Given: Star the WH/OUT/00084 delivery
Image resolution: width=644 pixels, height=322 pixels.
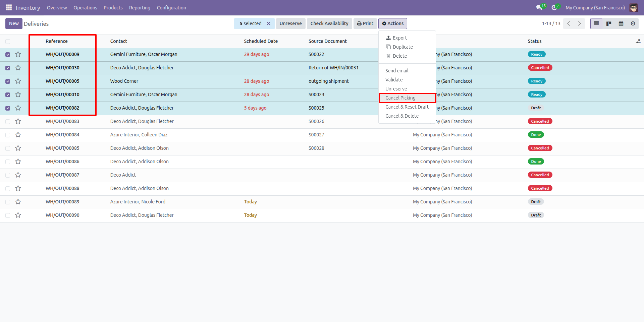Looking at the screenshot, I should (18, 135).
